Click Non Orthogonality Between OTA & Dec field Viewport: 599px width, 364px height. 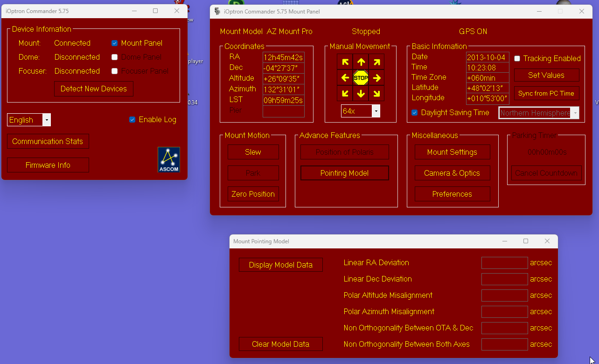(505, 328)
